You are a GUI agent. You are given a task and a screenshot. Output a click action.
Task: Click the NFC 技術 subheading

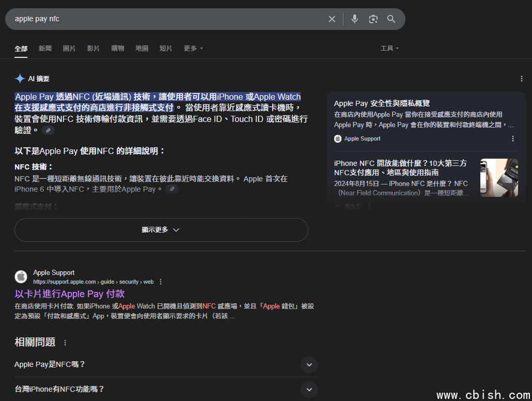click(x=34, y=167)
